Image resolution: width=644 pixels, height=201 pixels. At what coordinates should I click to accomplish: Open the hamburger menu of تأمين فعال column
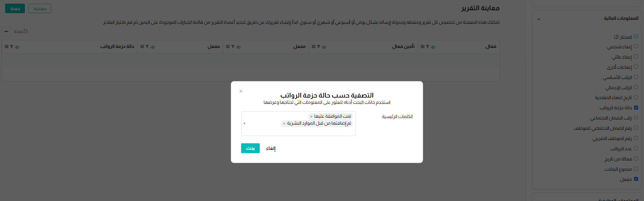[x=313, y=47]
